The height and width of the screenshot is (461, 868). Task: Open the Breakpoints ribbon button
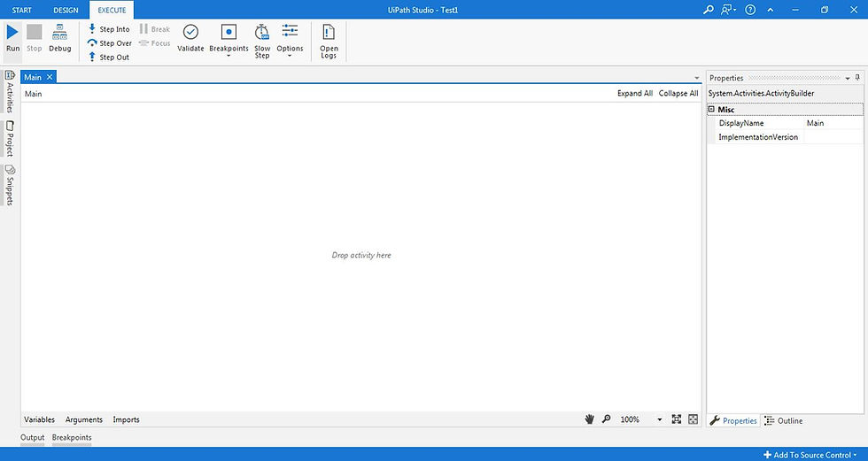click(x=229, y=39)
